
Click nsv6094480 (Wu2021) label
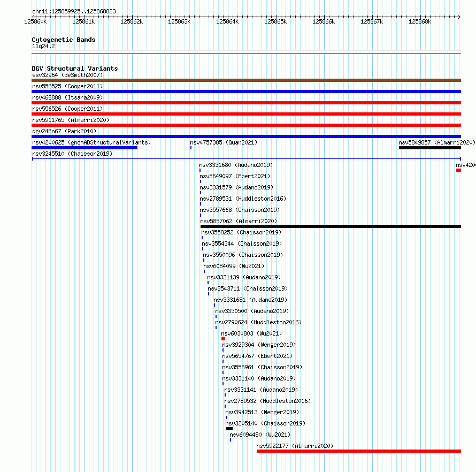click(x=260, y=435)
